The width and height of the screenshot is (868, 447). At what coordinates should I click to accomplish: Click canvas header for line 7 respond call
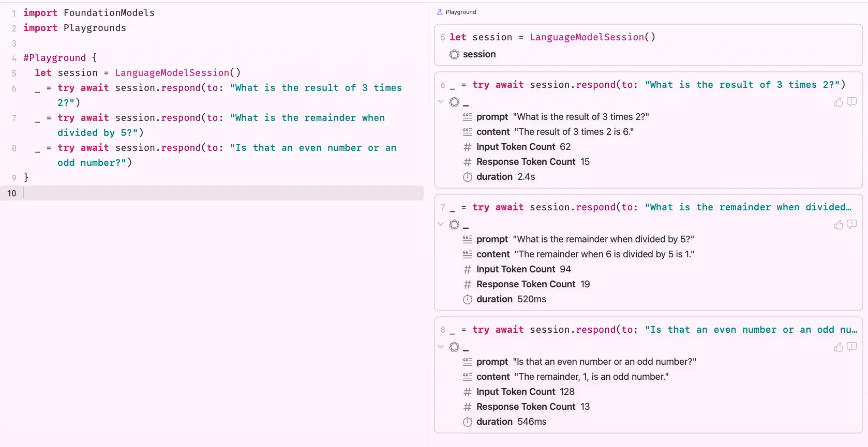click(x=650, y=207)
